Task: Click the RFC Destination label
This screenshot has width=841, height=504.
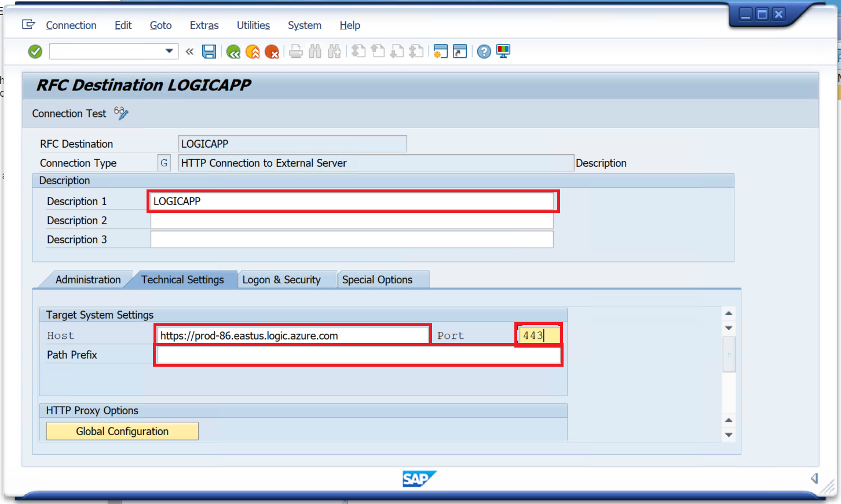Action: click(x=76, y=144)
